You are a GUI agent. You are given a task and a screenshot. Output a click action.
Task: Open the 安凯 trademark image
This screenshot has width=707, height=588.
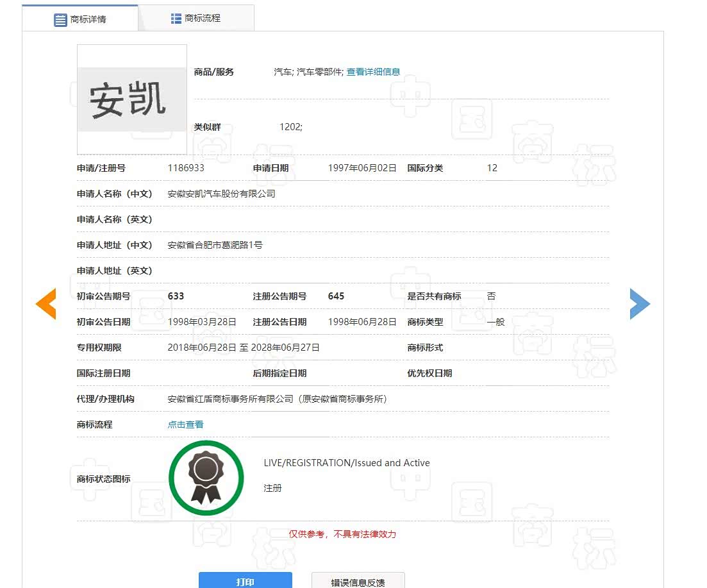[131, 100]
